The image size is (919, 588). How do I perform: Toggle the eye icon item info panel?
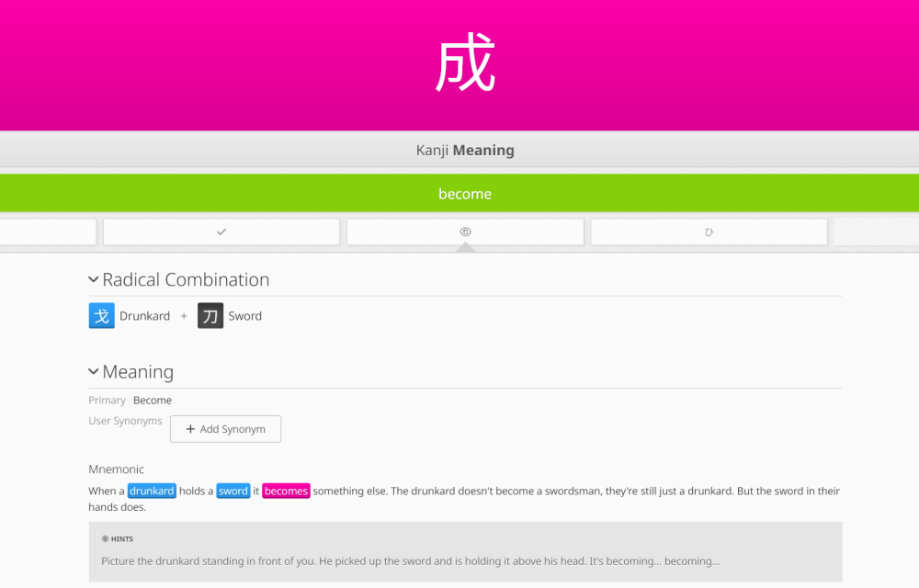click(x=465, y=232)
